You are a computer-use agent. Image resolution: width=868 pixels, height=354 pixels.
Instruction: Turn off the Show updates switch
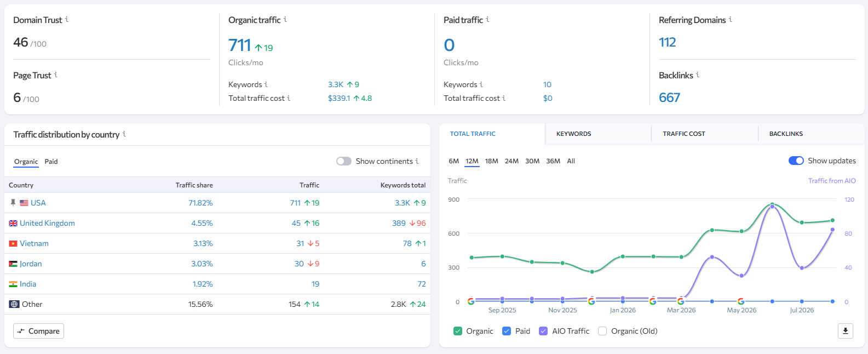click(796, 161)
